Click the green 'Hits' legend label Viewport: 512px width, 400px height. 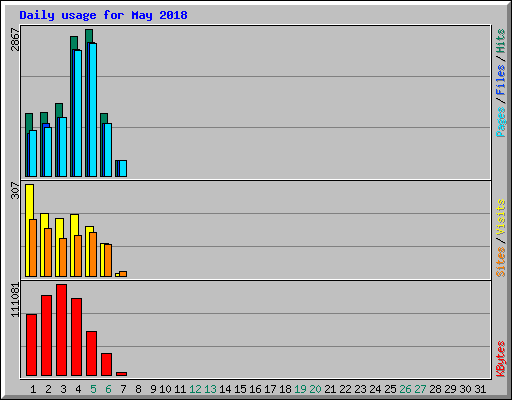pos(500,41)
